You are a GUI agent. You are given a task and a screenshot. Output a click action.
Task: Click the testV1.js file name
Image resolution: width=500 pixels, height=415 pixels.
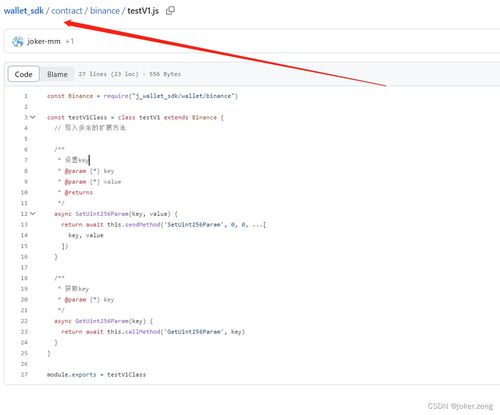pyautogui.click(x=143, y=11)
